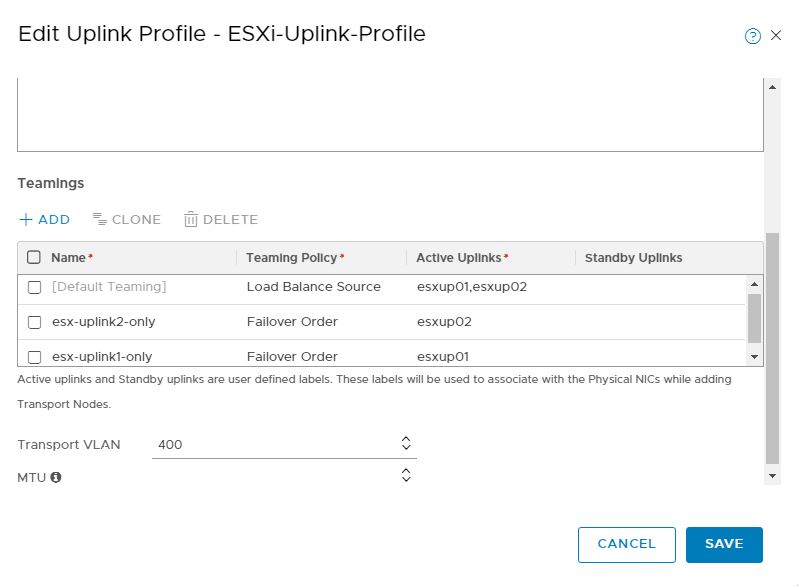Adjust the Transport VLAN stepper arrows
Image resolution: width=798 pixels, height=586 pixels.
click(x=406, y=443)
